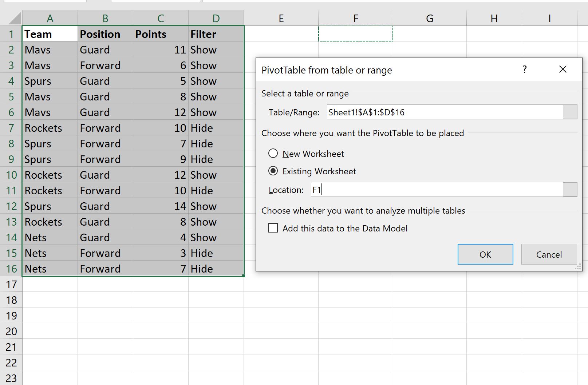Select the New Worksheet radio option
This screenshot has height=385, width=588.
click(x=273, y=154)
